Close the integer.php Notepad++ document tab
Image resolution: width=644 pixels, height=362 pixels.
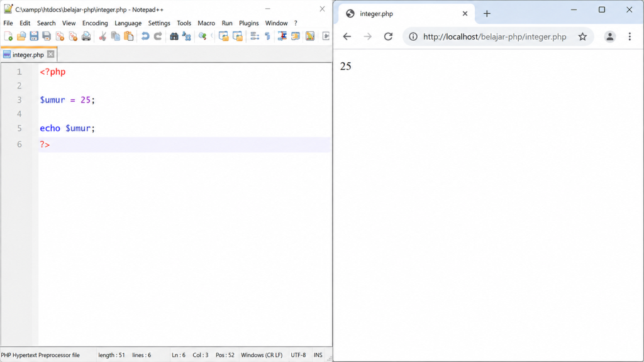(50, 54)
